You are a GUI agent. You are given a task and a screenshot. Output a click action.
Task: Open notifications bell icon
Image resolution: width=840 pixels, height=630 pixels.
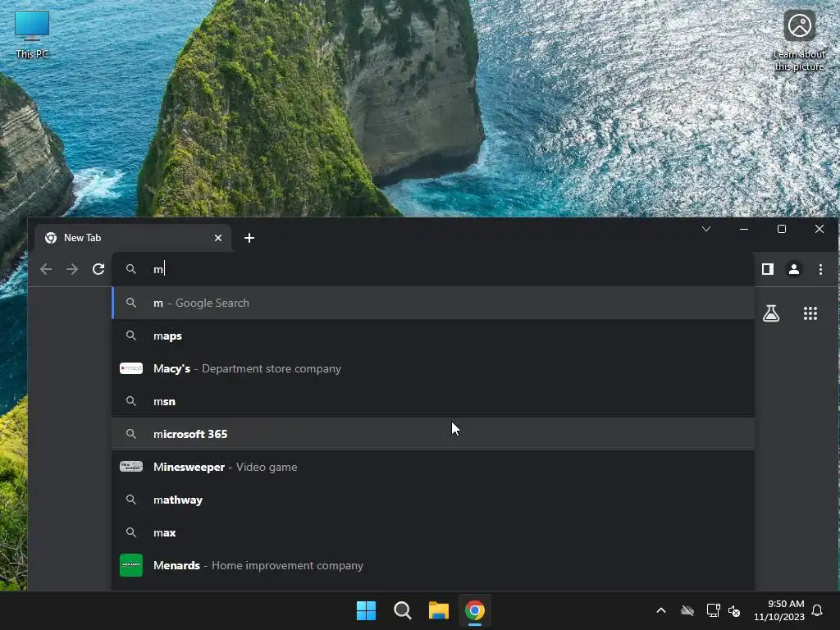pos(817,610)
